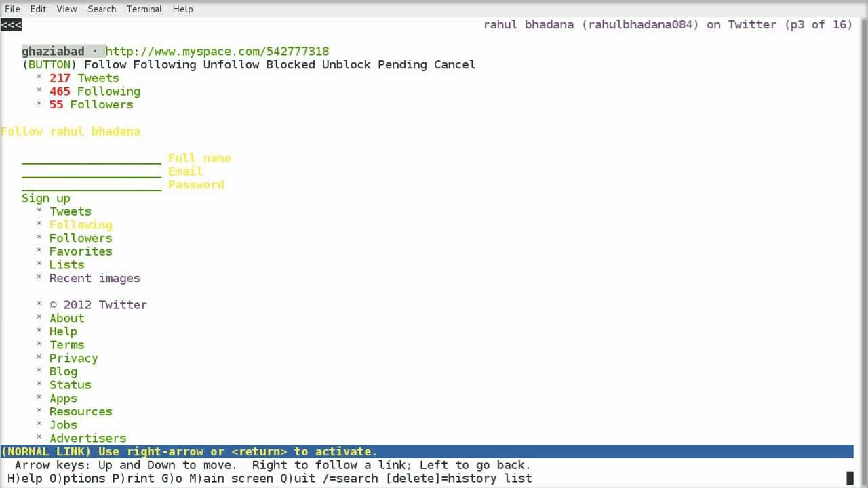Open the Help menu in menu bar
Screen dimensions: 868x488
(x=182, y=9)
